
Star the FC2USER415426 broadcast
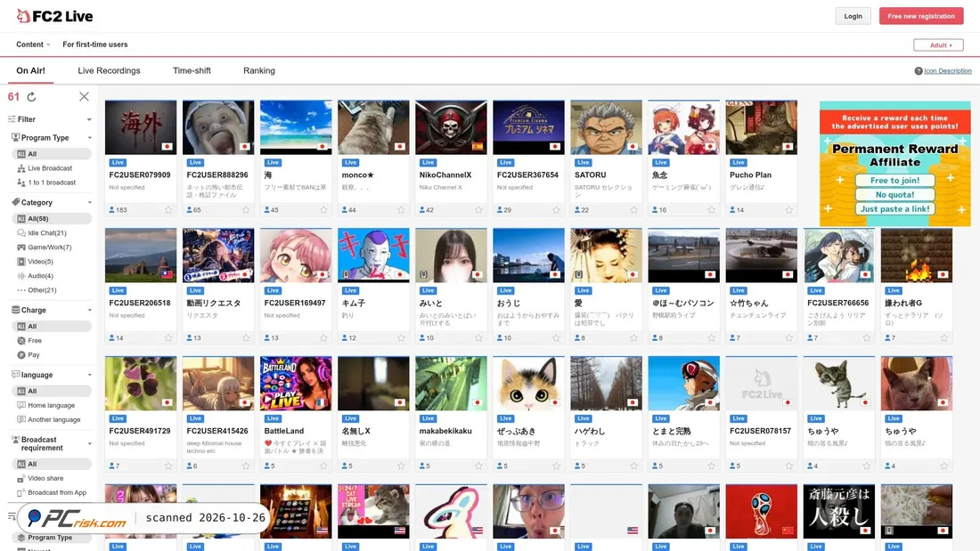[x=246, y=466]
